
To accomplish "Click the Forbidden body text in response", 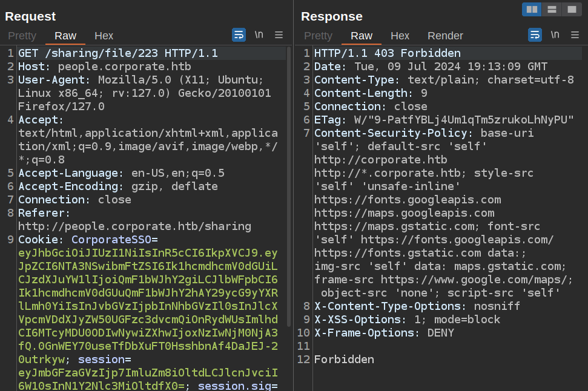I will (344, 360).
